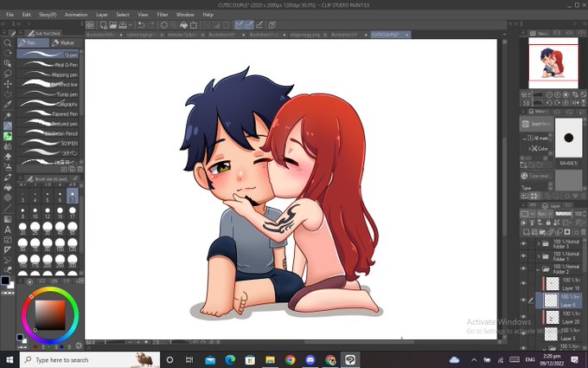Click the zoom in icon in Navigator

click(x=558, y=94)
